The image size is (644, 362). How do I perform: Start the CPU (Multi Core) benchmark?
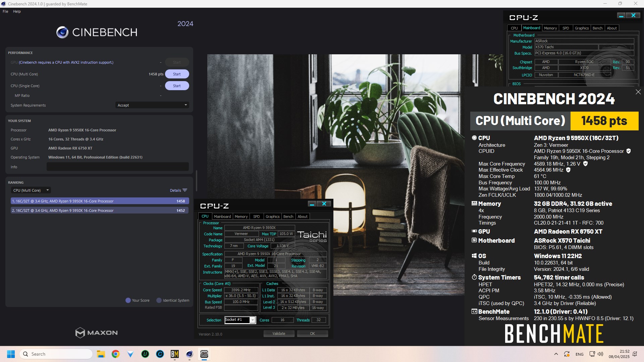pos(177,74)
